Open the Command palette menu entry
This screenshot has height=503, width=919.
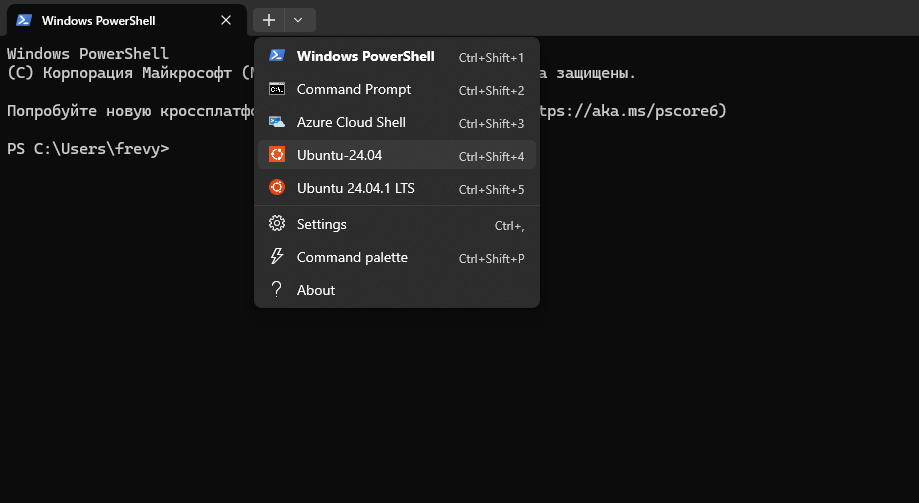[x=352, y=257]
